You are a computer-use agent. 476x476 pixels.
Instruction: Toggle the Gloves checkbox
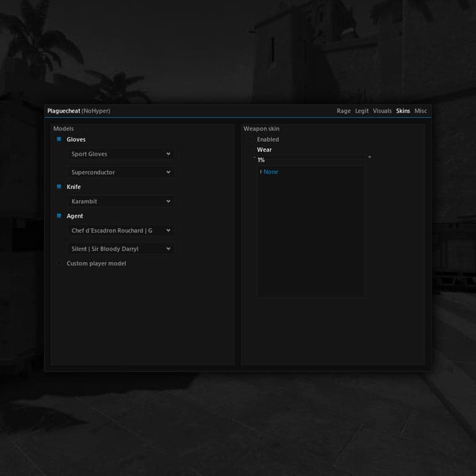pos(59,139)
